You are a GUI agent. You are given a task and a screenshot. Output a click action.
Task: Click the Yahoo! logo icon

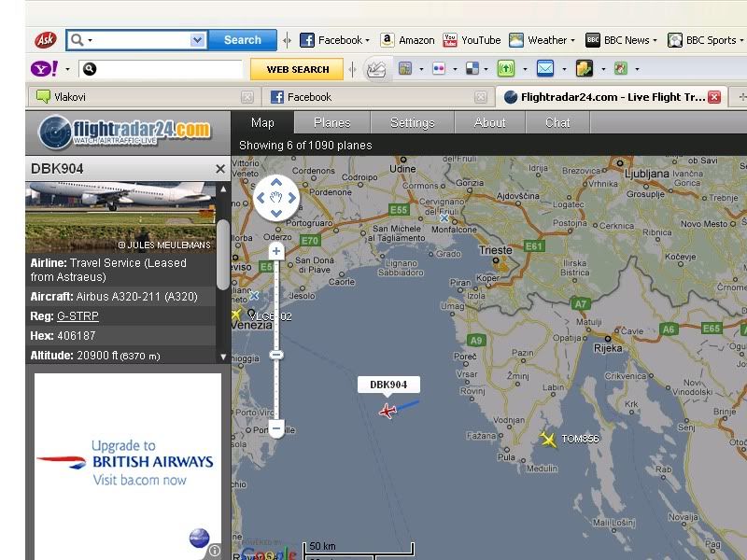click(44, 68)
